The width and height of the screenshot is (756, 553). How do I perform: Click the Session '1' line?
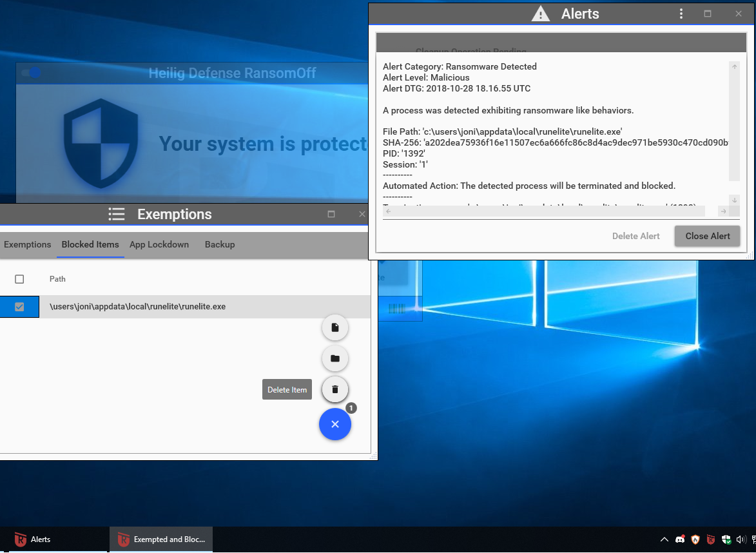tap(405, 164)
